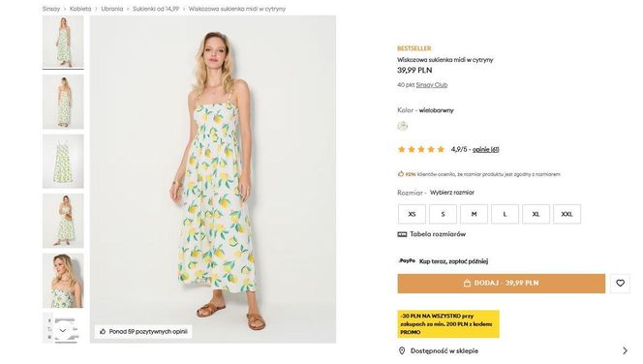Open the Ubrania breadcrumb
Image resolution: width=643 pixels, height=364 pixels.
click(112, 9)
